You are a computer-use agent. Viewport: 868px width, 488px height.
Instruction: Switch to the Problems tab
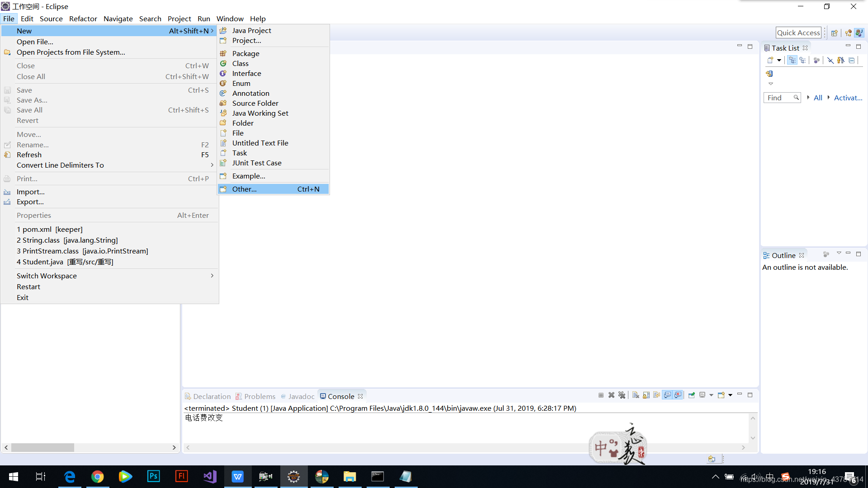click(x=255, y=396)
